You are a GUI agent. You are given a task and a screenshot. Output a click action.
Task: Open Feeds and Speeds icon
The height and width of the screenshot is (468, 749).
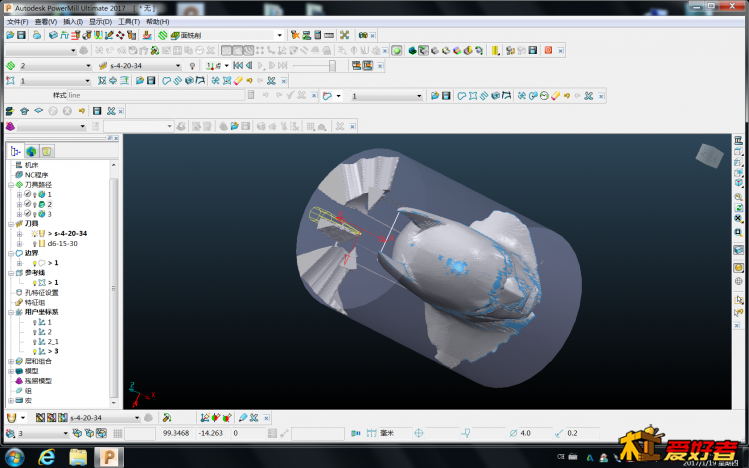pos(64,35)
